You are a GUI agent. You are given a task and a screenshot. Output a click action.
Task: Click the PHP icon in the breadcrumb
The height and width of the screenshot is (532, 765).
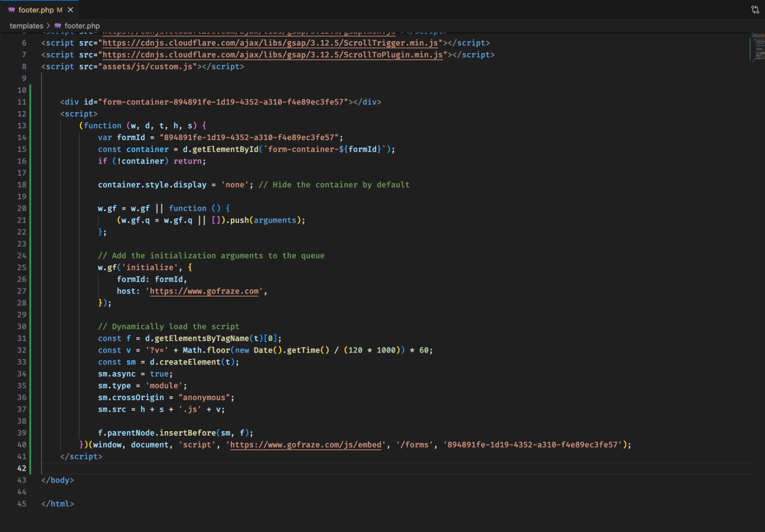tap(58, 26)
